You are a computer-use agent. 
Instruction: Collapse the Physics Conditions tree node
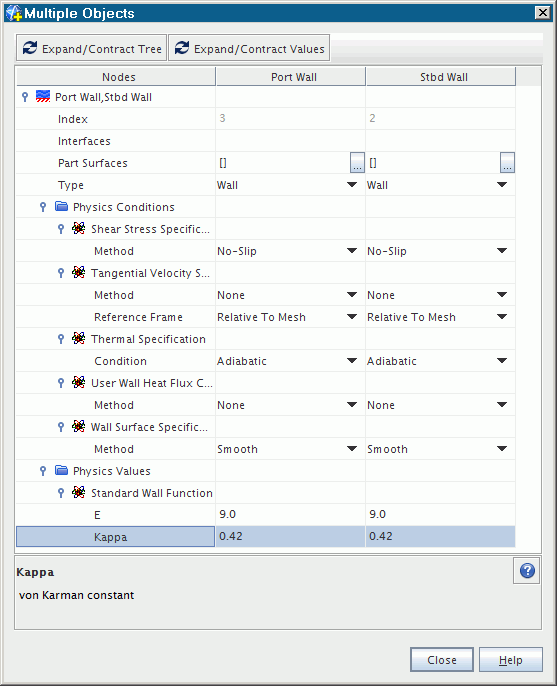(x=43, y=207)
